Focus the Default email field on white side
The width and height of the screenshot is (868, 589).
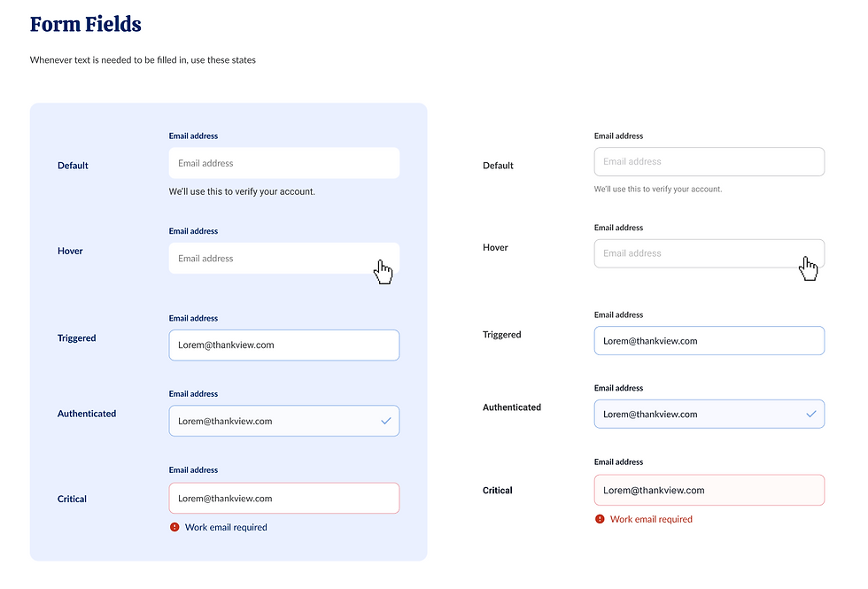[709, 161]
